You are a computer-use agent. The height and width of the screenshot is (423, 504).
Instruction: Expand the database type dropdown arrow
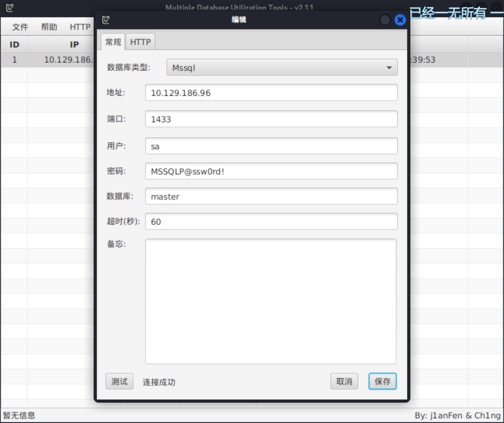389,68
